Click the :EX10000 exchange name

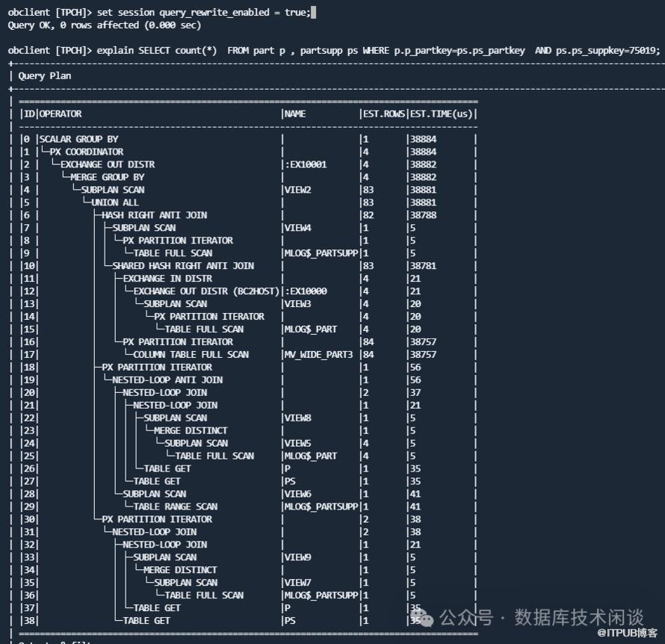pyautogui.click(x=306, y=291)
